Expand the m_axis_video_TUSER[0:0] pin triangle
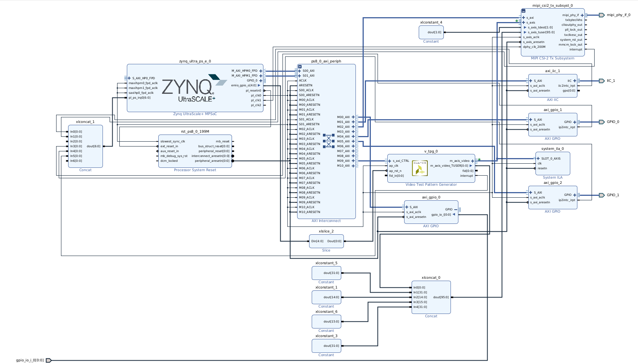638x364 pixels. tap(471, 166)
